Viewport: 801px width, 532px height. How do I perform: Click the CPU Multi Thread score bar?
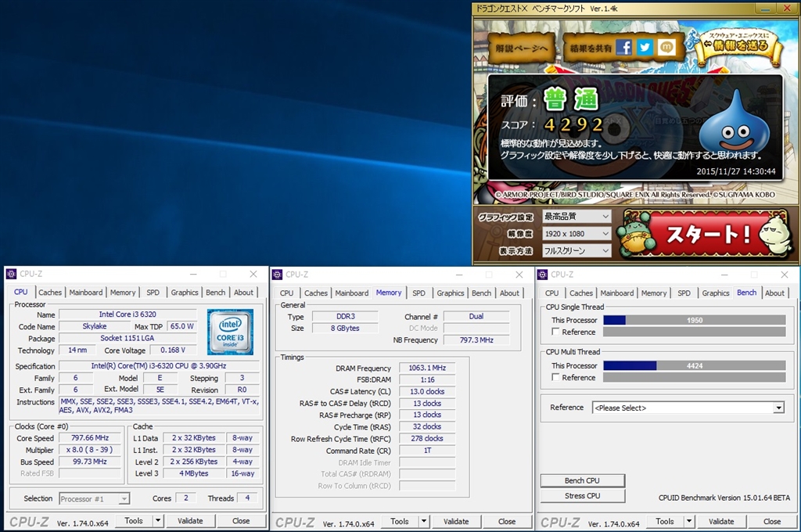point(694,365)
